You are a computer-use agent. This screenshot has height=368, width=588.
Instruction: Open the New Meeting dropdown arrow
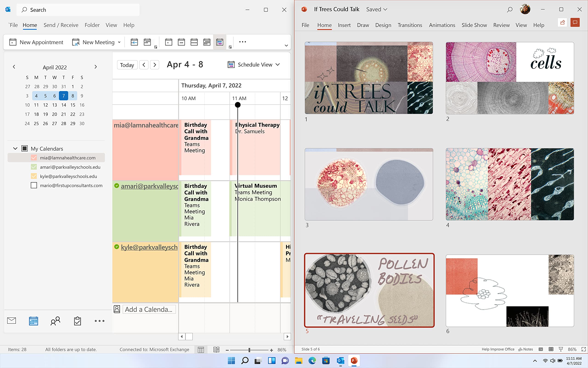(119, 42)
